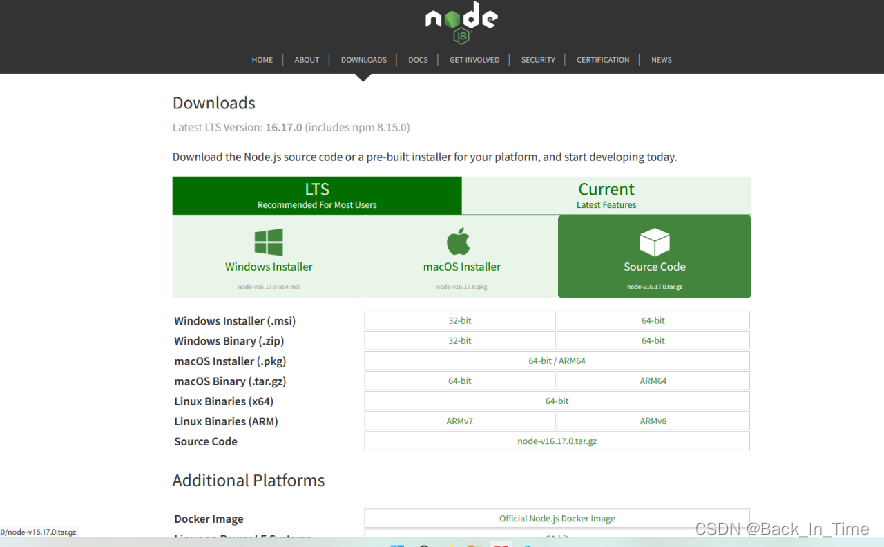Open the CERTIFICATION navigation item
Screen dimensions: 884x547
tap(603, 60)
